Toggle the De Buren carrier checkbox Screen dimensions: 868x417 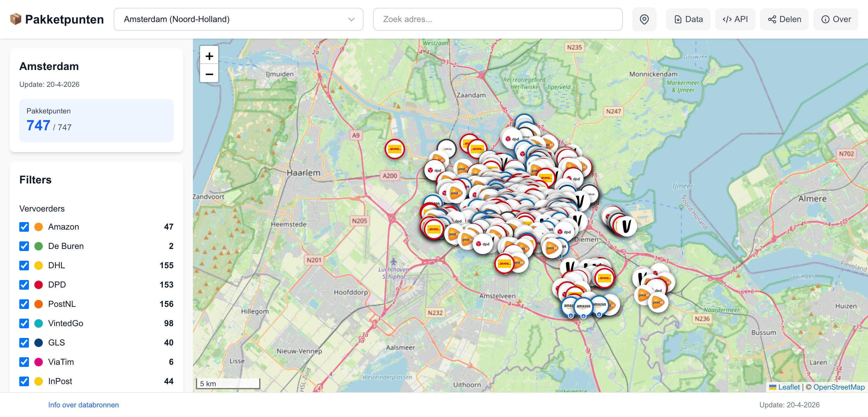click(24, 246)
